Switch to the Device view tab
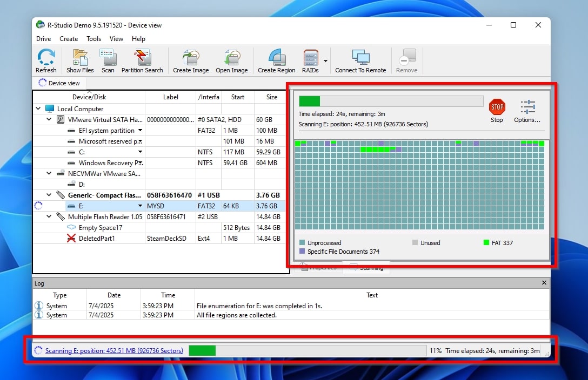The height and width of the screenshot is (380, 588). click(x=59, y=83)
